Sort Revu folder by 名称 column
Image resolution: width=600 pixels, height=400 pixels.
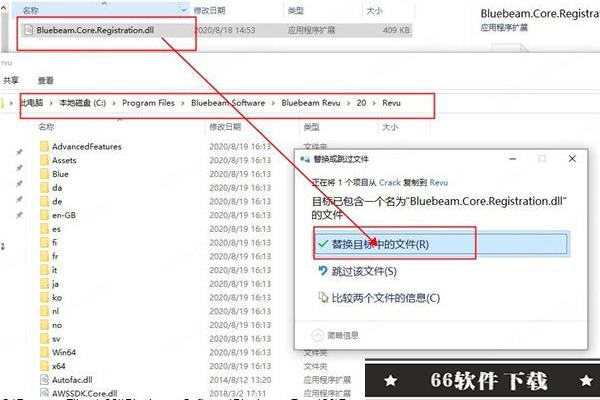coord(46,127)
